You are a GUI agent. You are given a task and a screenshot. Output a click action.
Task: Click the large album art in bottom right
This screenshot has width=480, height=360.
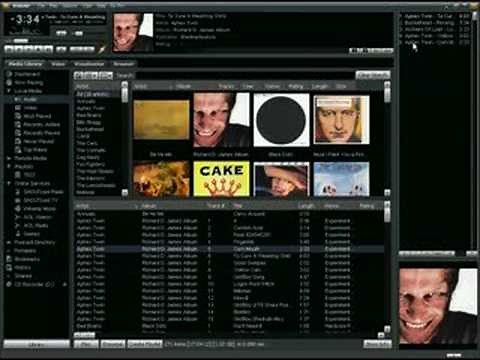[438, 306]
